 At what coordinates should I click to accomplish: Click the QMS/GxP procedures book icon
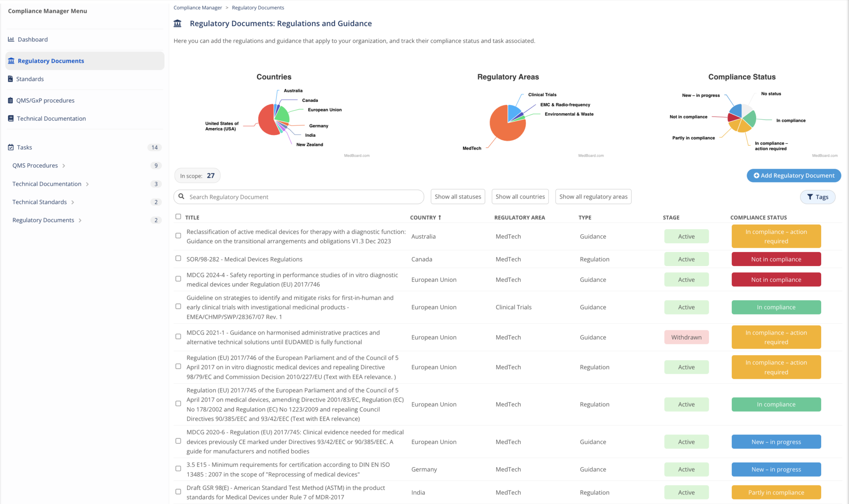[10, 100]
